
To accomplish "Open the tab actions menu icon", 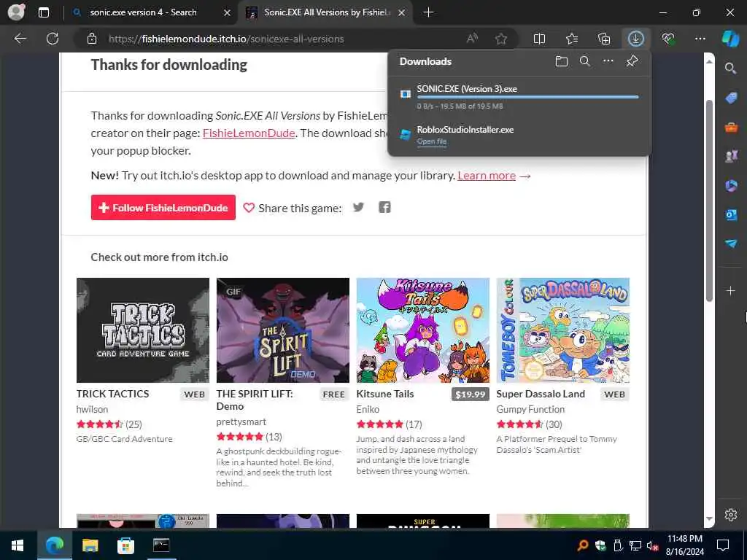I will [44, 12].
